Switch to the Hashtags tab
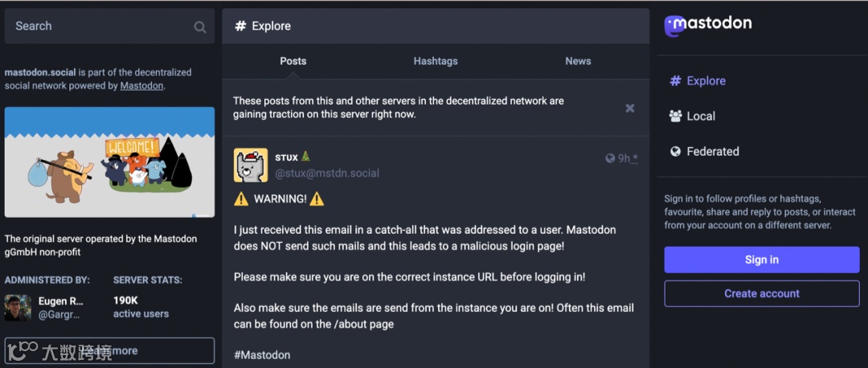This screenshot has width=868, height=368. (436, 61)
